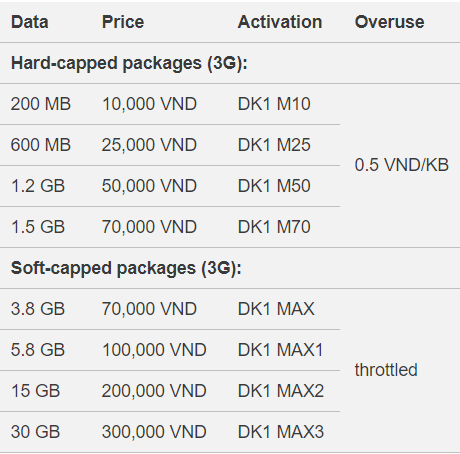Click the Activation column header
This screenshot has height=454, width=460.
pos(280,22)
